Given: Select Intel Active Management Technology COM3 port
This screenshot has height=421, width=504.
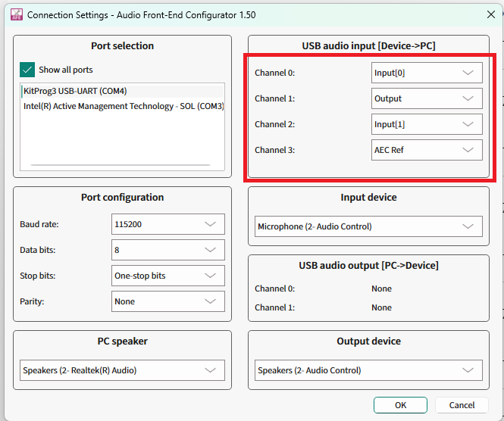Looking at the screenshot, I should [123, 106].
